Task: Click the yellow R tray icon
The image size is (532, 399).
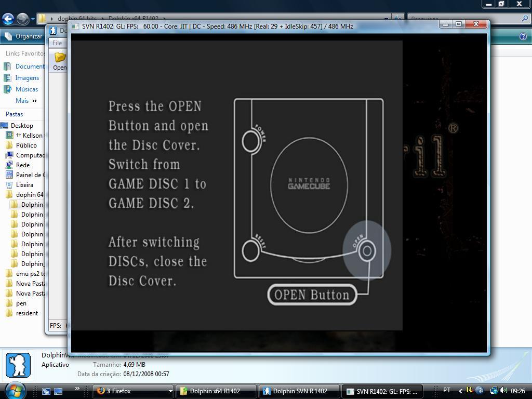Action: pyautogui.click(x=470, y=390)
